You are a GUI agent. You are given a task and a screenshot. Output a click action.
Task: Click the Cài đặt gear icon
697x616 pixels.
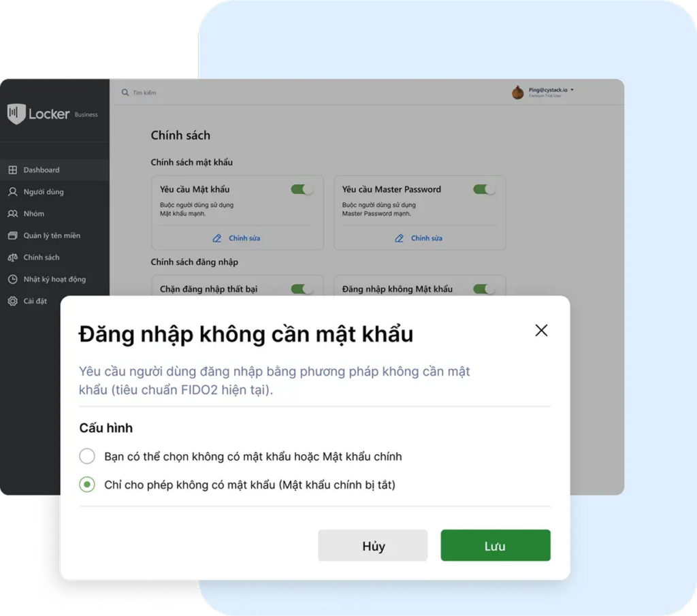coord(12,301)
